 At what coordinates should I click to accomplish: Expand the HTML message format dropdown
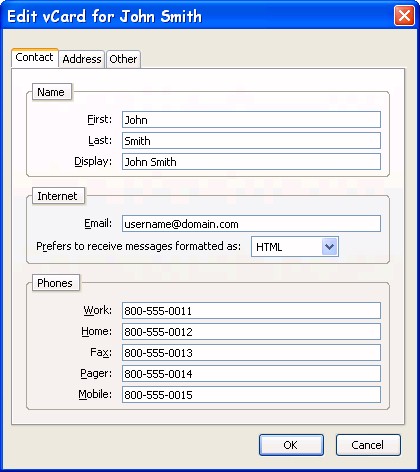295,247
